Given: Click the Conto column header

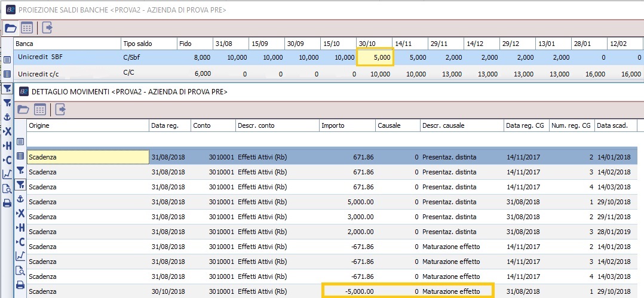Looking at the screenshot, I should [214, 125].
